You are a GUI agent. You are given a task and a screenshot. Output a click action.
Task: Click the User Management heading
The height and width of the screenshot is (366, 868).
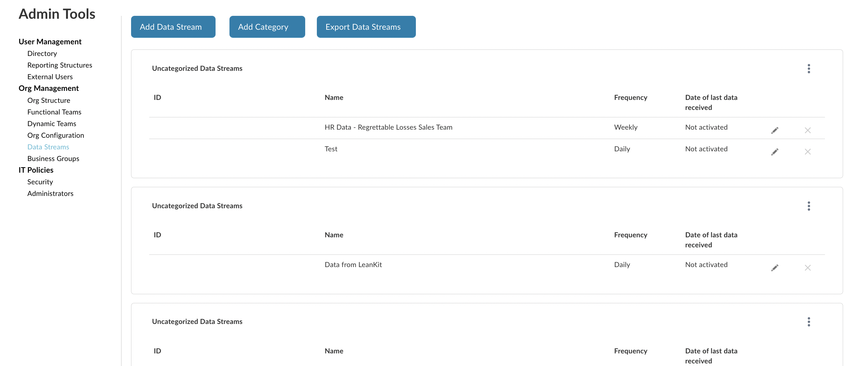(x=50, y=42)
